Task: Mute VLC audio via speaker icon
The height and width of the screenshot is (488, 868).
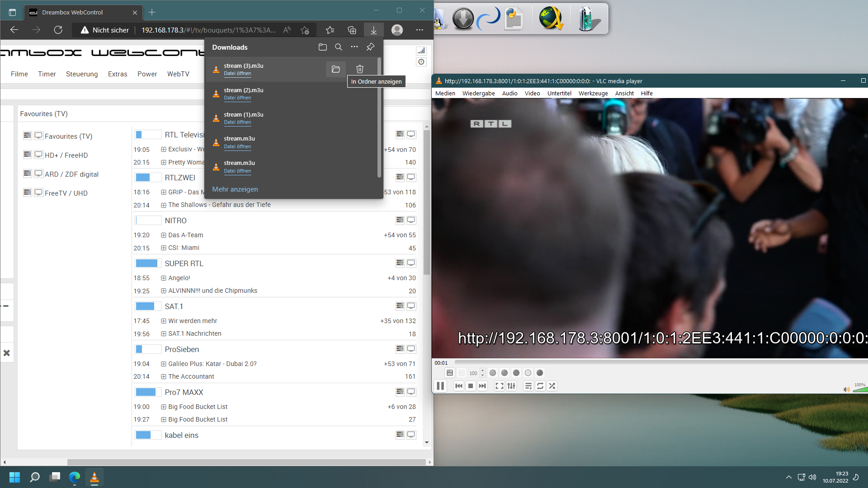Action: 846,389
